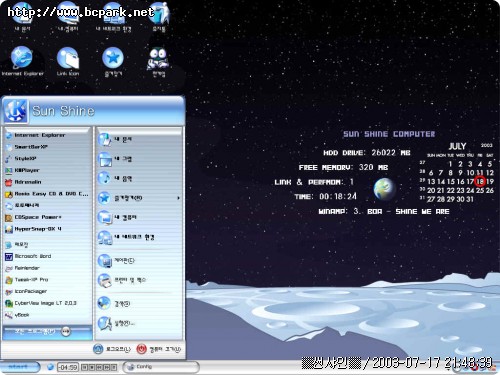
Task: Click the TIME 00:18:24 readout
Action: [326, 196]
